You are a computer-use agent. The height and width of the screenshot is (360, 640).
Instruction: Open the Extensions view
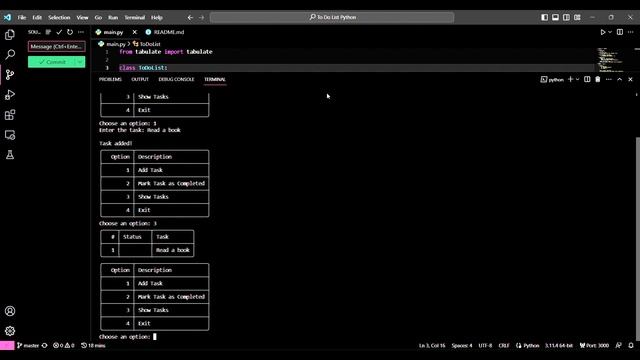pos(10,115)
